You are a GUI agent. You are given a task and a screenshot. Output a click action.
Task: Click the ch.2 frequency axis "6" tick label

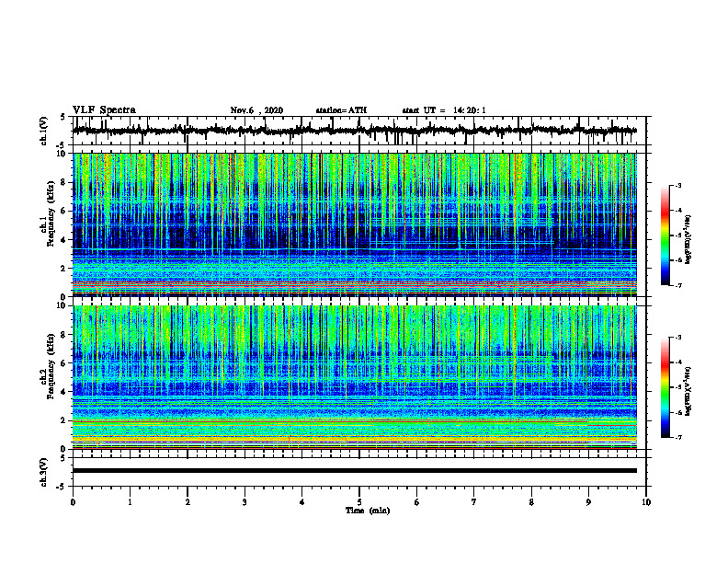(x=64, y=363)
